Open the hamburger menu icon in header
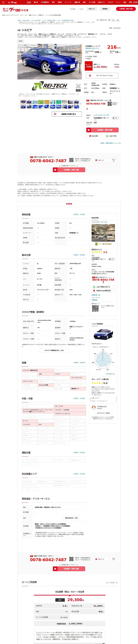 [x=3, y=2]
